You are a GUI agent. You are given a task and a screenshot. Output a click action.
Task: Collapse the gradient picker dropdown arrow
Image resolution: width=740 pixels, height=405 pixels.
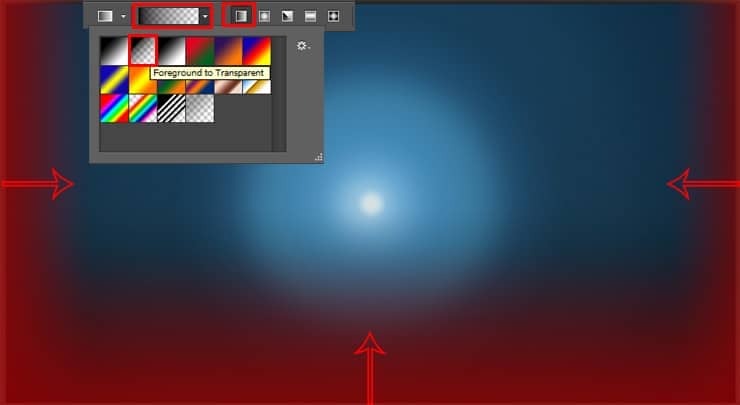pyautogui.click(x=205, y=16)
